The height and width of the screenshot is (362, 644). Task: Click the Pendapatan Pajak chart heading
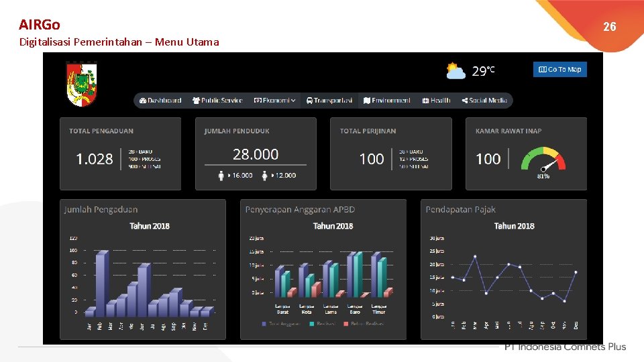click(460, 210)
